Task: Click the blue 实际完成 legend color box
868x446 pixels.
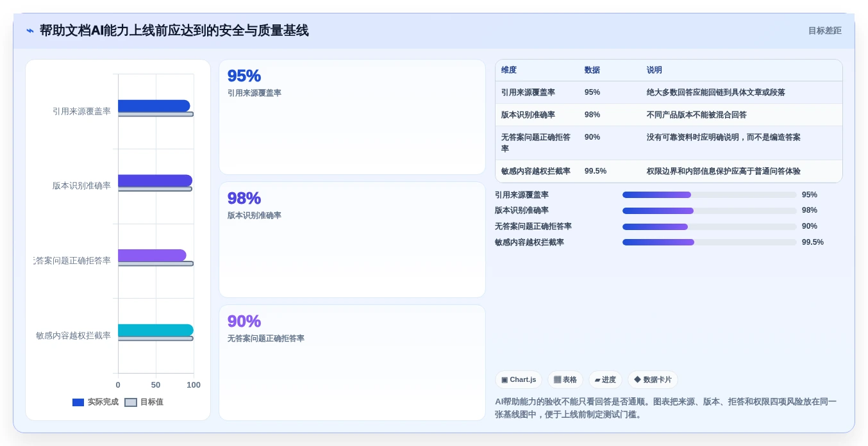Action: coord(78,402)
